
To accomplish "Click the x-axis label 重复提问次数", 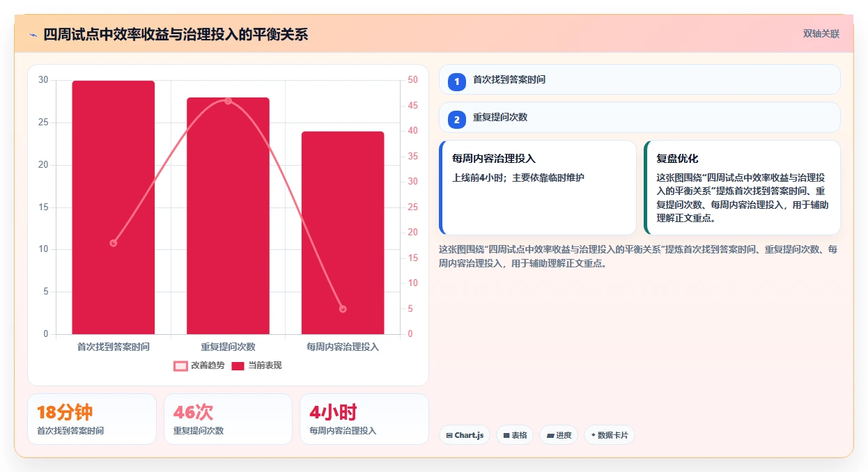I will [228, 346].
